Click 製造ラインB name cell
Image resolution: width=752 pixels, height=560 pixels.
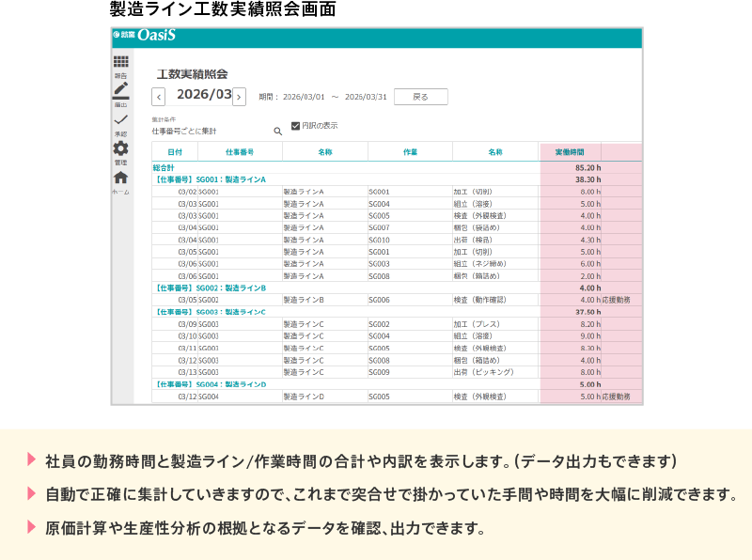pyautogui.click(x=304, y=300)
